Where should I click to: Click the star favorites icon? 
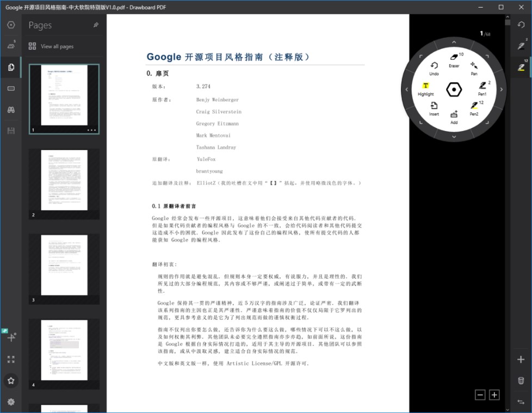pos(11,380)
